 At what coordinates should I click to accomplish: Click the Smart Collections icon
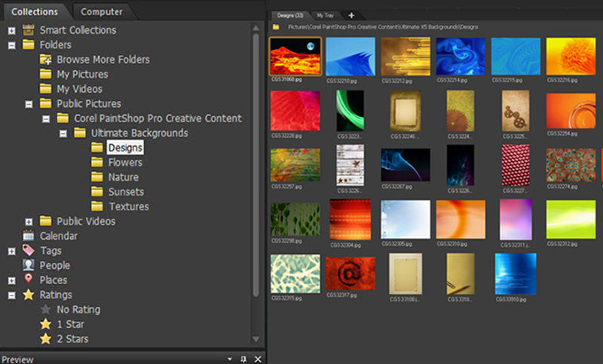tap(29, 30)
